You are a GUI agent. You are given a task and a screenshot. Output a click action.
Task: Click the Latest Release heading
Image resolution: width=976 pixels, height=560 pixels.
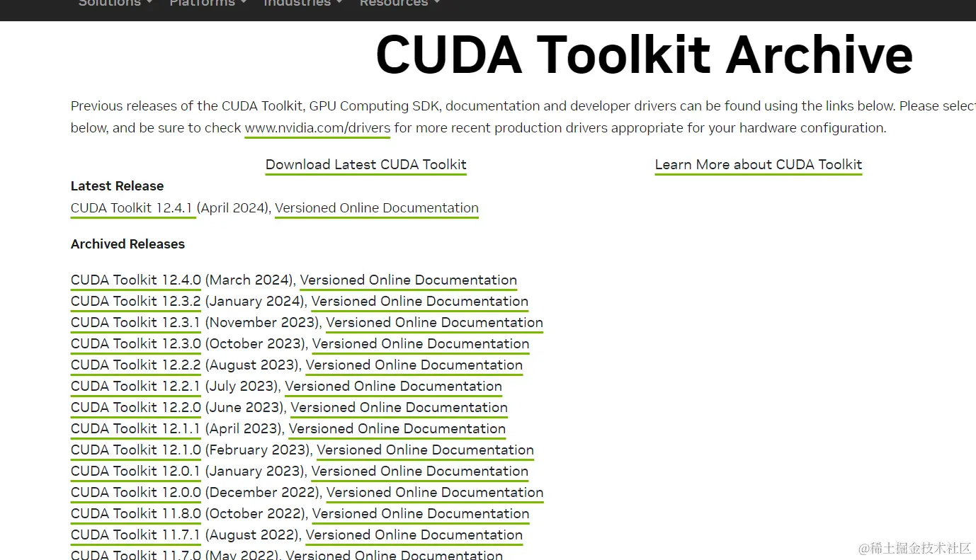click(118, 186)
